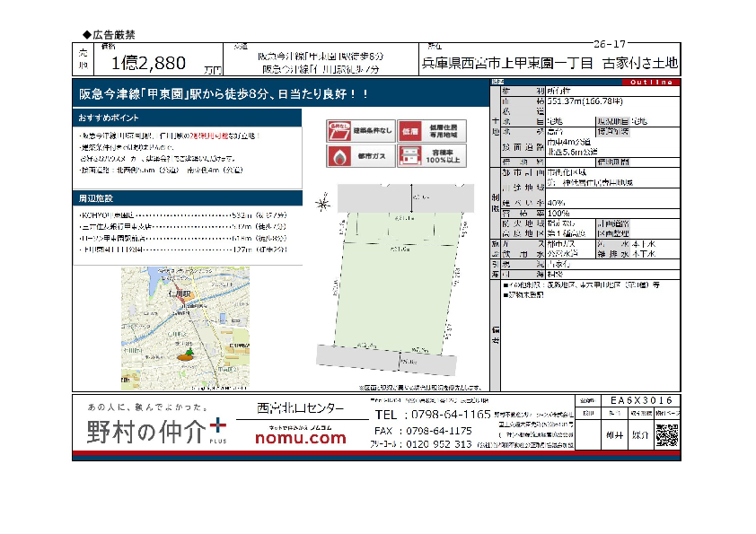
Task: Click the QR code in footer
Action: pos(666,434)
